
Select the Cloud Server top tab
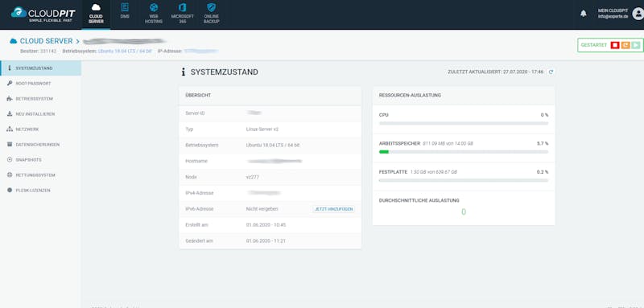pos(96,14)
